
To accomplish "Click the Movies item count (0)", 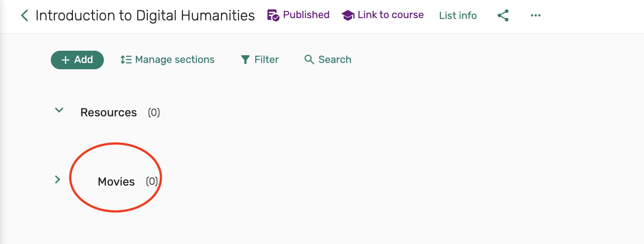I will [152, 182].
